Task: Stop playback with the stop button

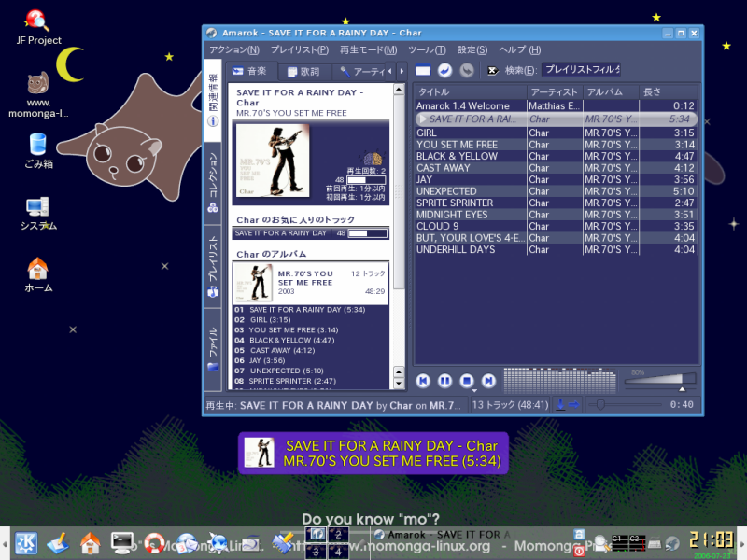Action: pos(467,381)
